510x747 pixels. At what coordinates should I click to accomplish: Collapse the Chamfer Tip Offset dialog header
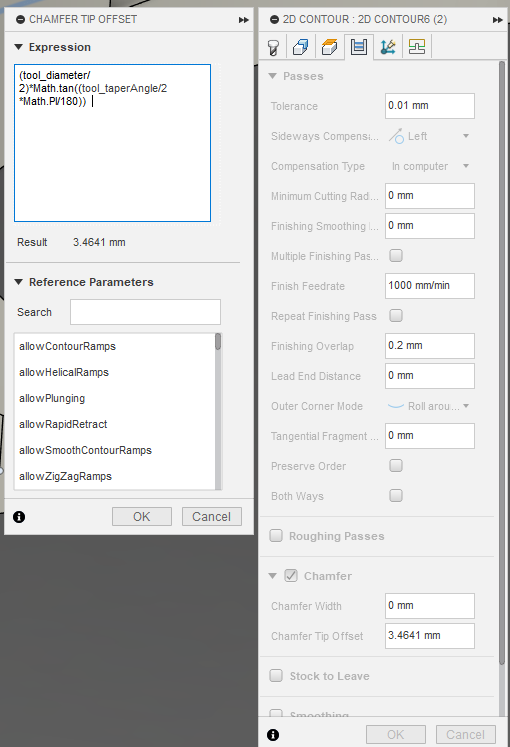coord(20,20)
